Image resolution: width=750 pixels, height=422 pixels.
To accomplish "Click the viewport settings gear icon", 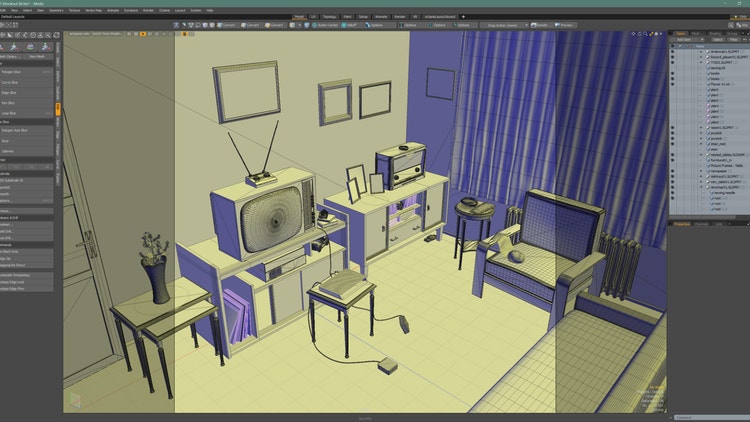I will click(656, 34).
